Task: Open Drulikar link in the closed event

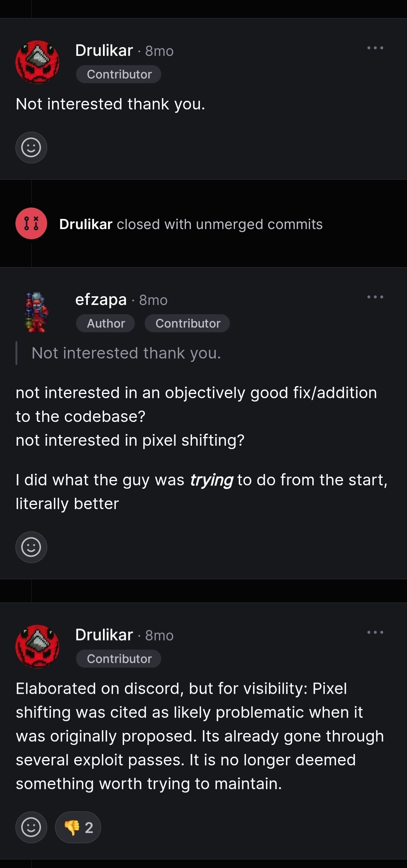Action: 86,224
